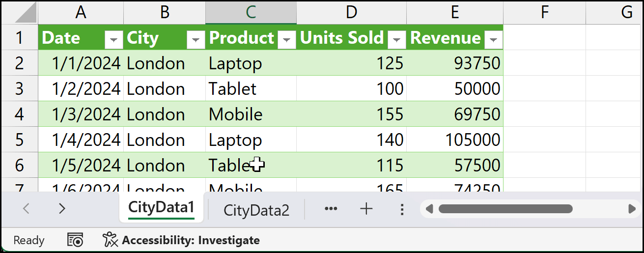
Task: Open Accessibility: Investigate in status bar
Action: pos(182,240)
